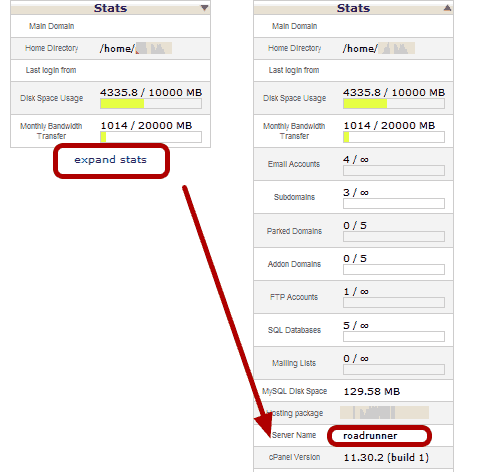Click 'Home Directory' label in right panel
488x472 pixels.
click(x=294, y=48)
